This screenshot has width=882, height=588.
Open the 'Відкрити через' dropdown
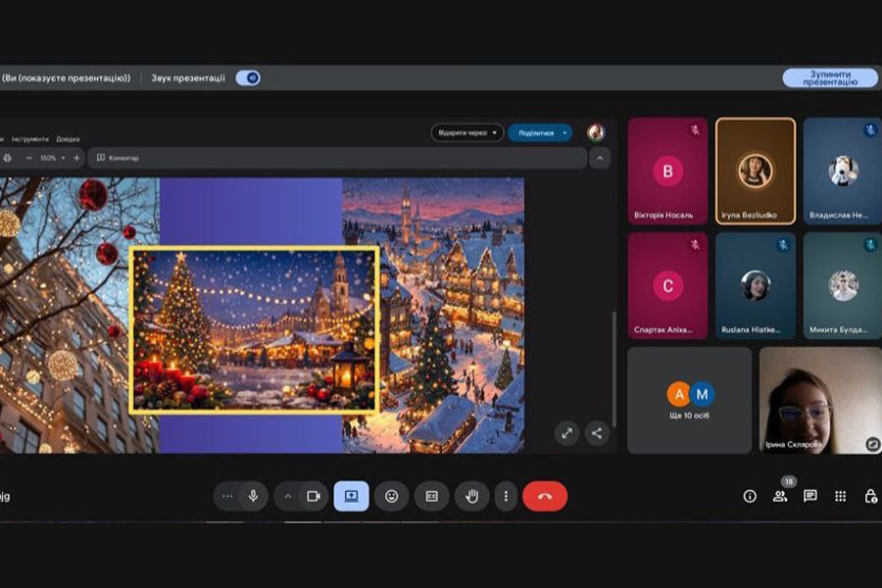467,132
